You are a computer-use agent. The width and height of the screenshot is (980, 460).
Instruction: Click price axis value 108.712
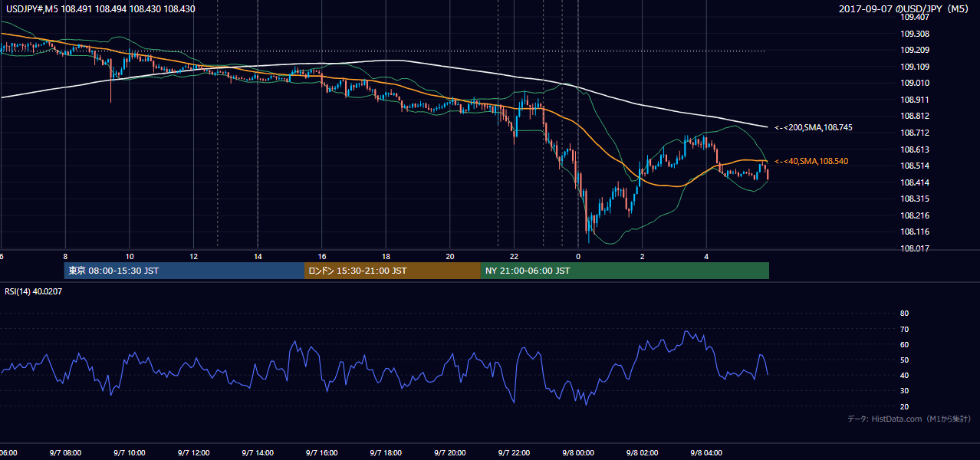915,133
